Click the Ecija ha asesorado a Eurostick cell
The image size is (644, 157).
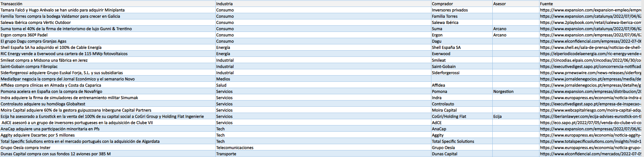point(108,116)
